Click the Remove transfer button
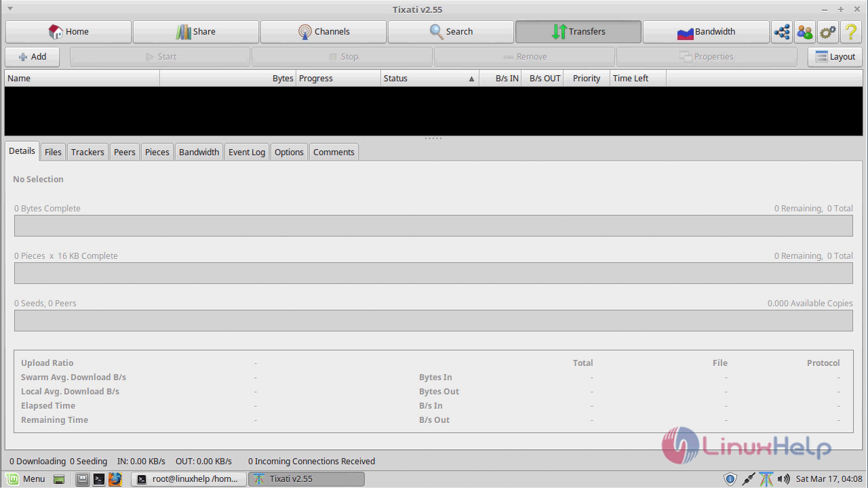868x488 pixels. click(x=525, y=57)
